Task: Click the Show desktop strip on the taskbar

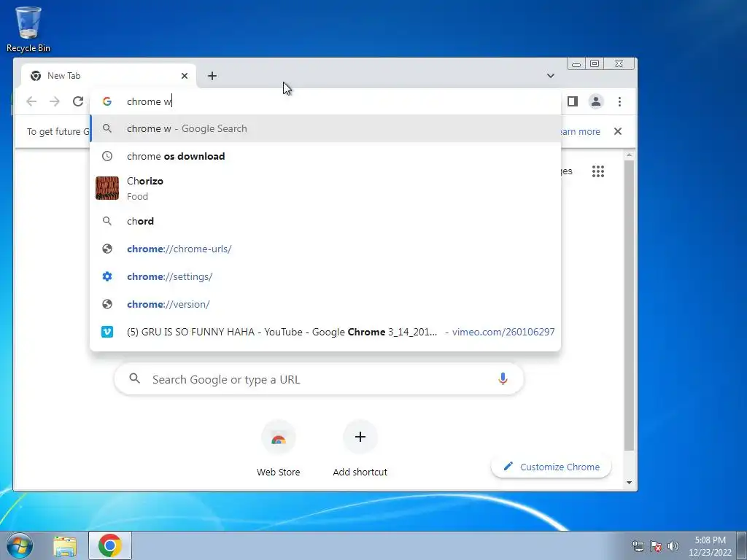Action: point(742,545)
